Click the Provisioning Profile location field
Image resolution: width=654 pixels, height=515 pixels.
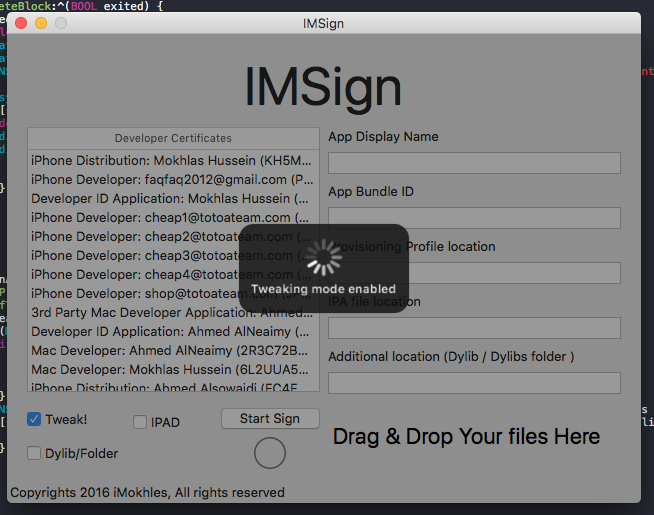pos(474,273)
